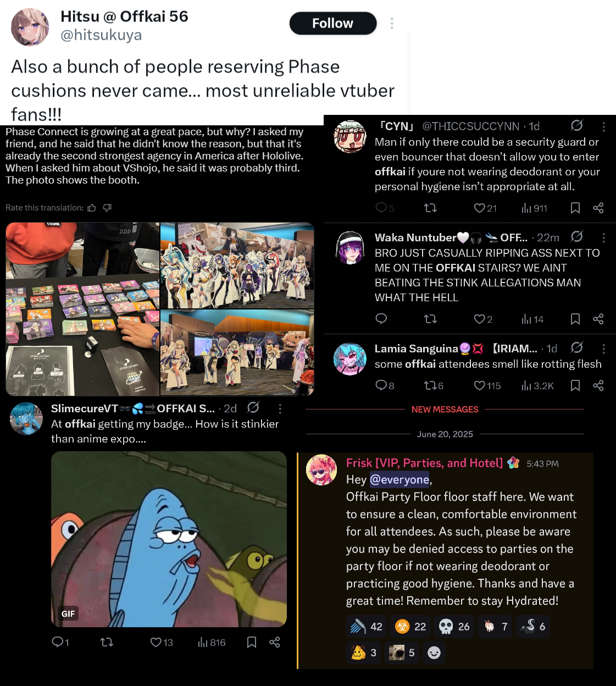This screenshot has height=686, width=616.
Task: Like CYN's tweet with 21 likes
Action: coord(485,208)
